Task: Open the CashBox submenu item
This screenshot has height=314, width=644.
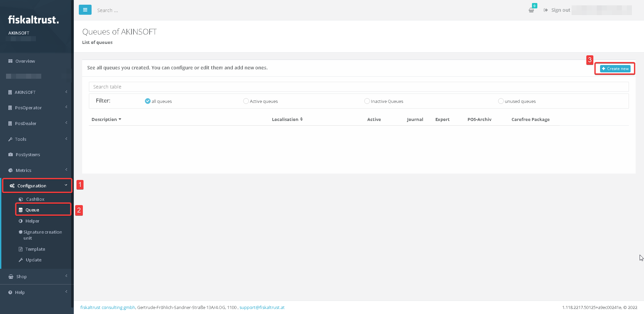Action: tap(35, 199)
